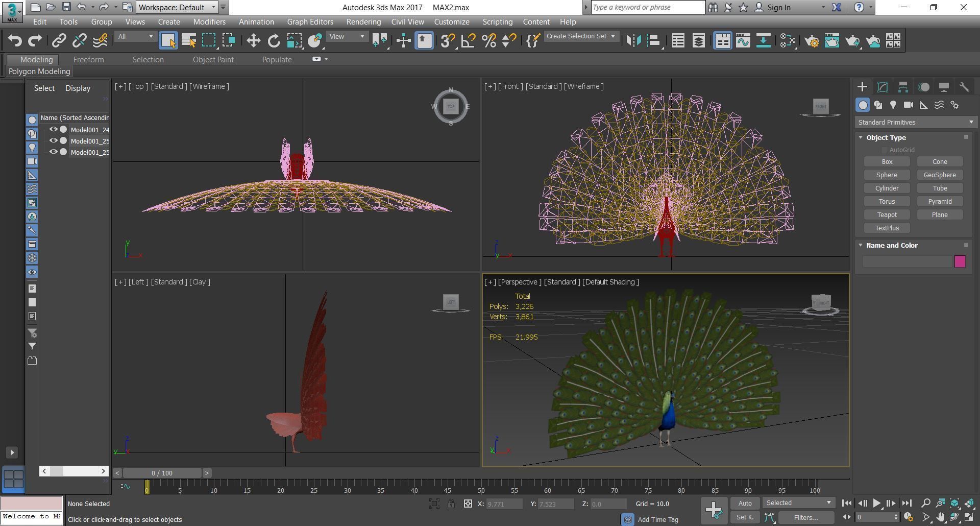This screenshot has width=980, height=526.
Task: Create a Box primitive
Action: [887, 161]
